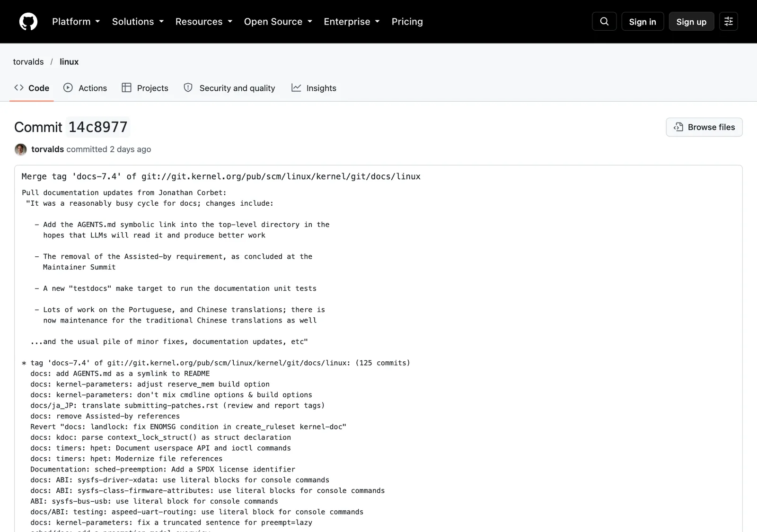Click 'docs: remove Assisted-by references' line
Viewport: 757px width, 532px height.
(105, 416)
